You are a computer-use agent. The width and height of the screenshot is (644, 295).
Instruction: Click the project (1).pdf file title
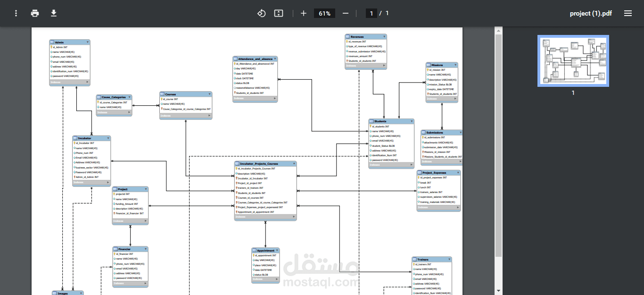click(591, 13)
